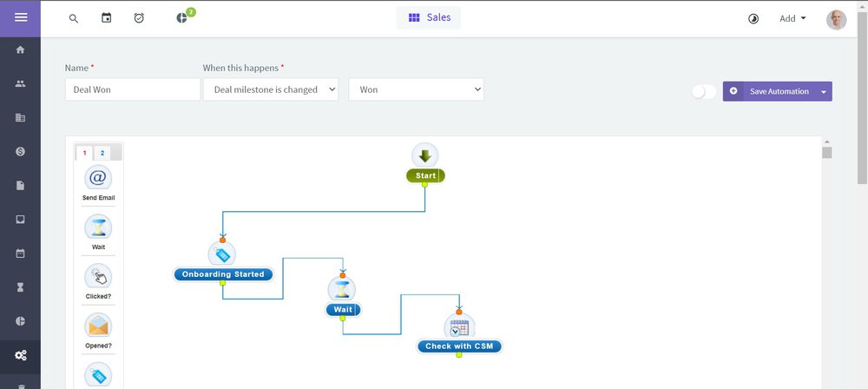Open the Won milestone dropdown
The width and height of the screenshot is (868, 389).
tap(417, 89)
